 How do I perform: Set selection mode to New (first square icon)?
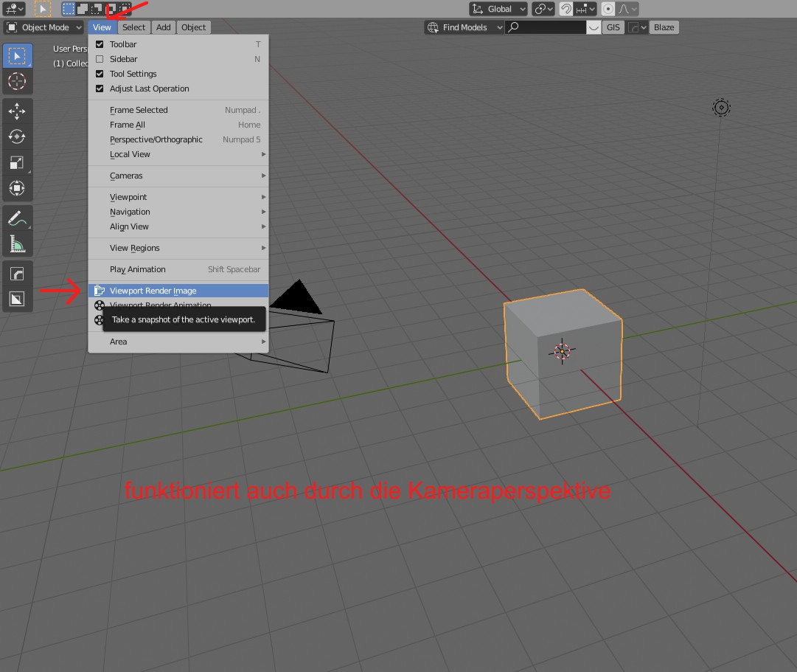pyautogui.click(x=68, y=9)
